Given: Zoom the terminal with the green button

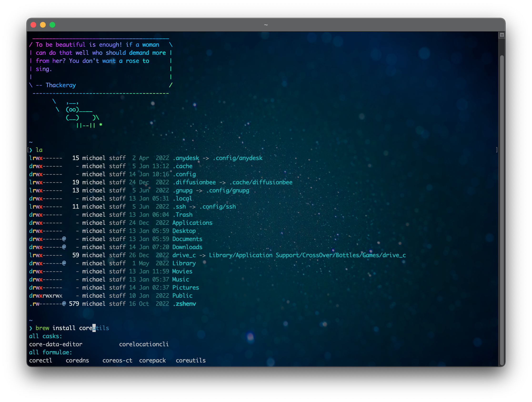Looking at the screenshot, I should point(52,25).
